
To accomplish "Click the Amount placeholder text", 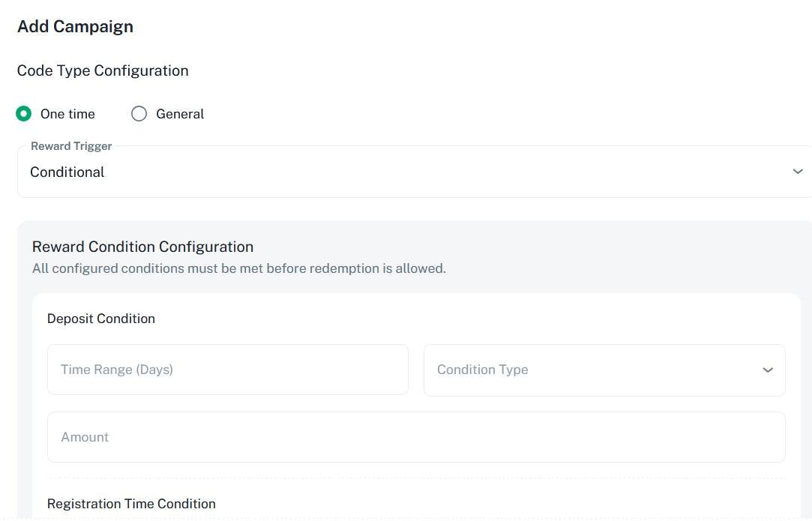I will [85, 437].
